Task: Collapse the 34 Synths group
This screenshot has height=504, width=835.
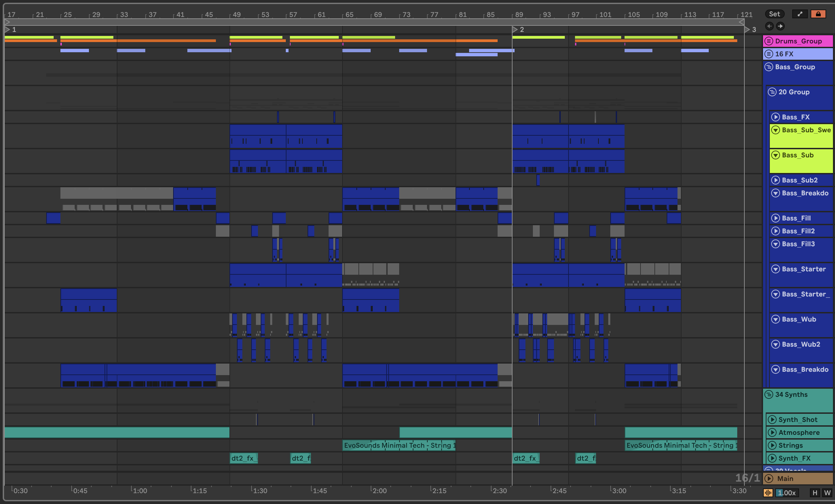Action: (x=769, y=394)
